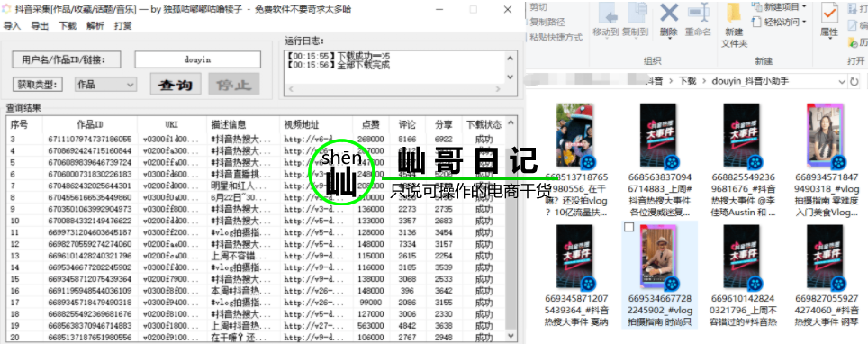Sort by the 评论 column header
This screenshot has width=868, height=344.
point(407,124)
